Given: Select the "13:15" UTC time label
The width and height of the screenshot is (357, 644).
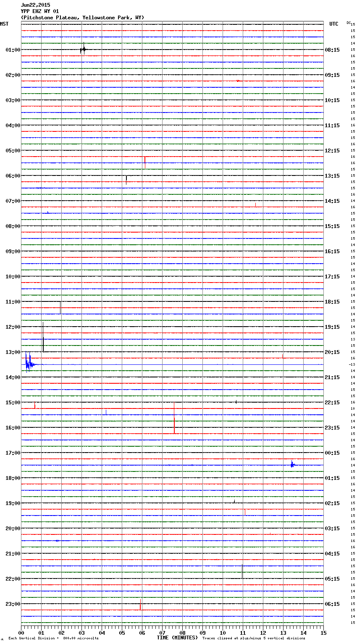Looking at the screenshot, I should (332, 176).
